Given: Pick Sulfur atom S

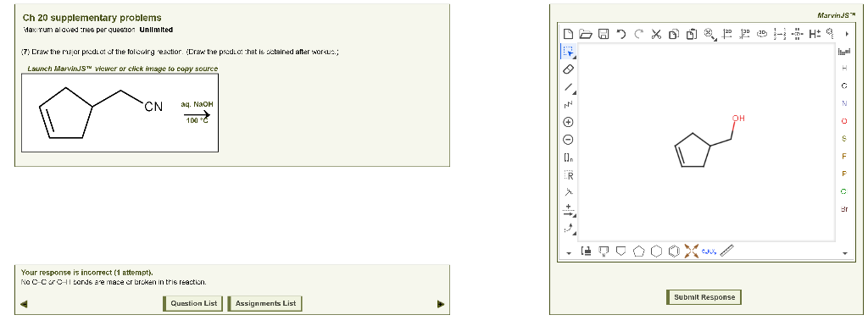Looking at the screenshot, I should 844,139.
